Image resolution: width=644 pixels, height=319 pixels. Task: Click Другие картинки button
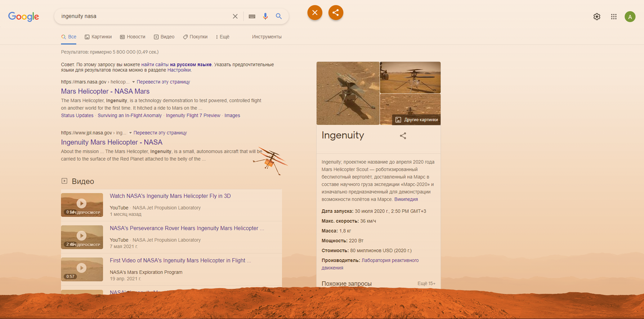[x=416, y=120]
